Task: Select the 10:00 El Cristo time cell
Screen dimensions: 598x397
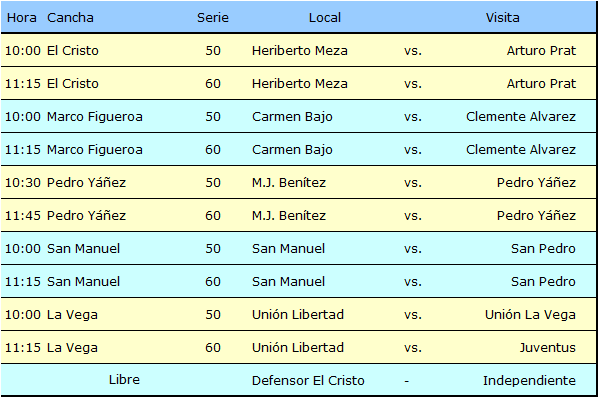Action: pyautogui.click(x=23, y=50)
